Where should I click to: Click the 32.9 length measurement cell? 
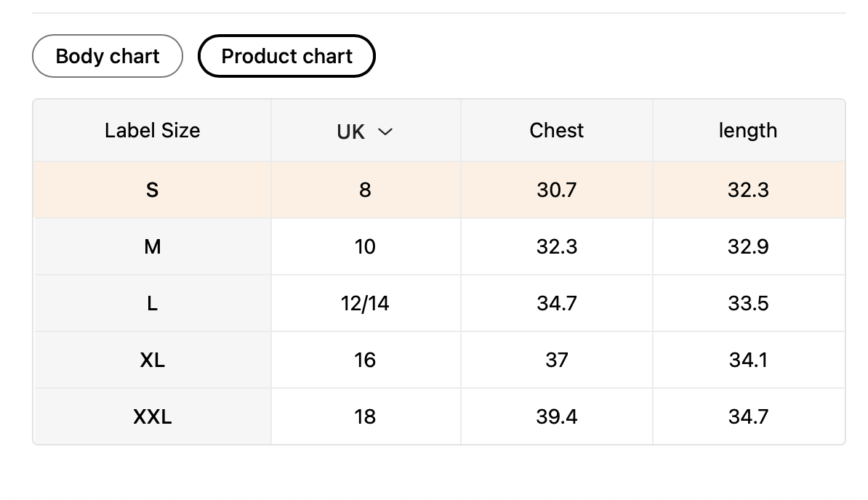[748, 247]
